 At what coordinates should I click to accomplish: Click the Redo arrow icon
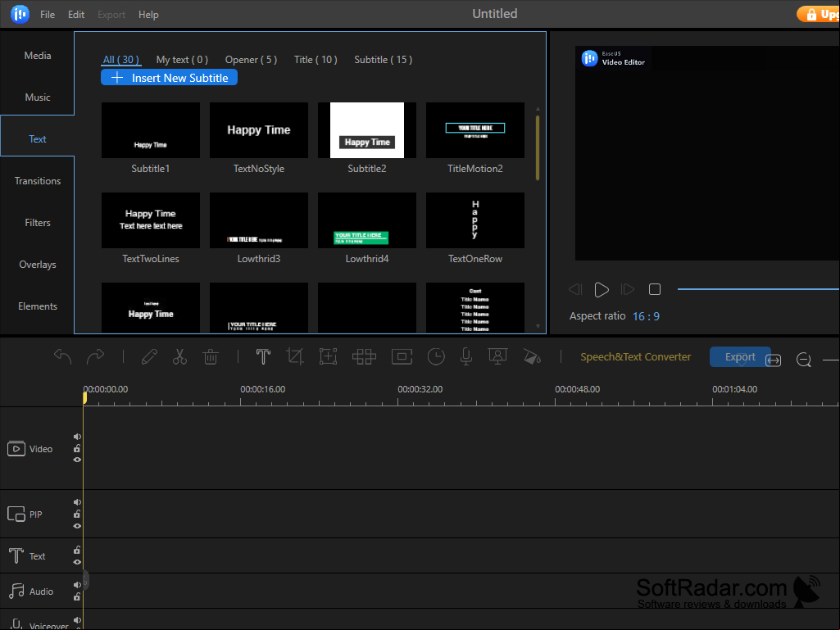95,357
